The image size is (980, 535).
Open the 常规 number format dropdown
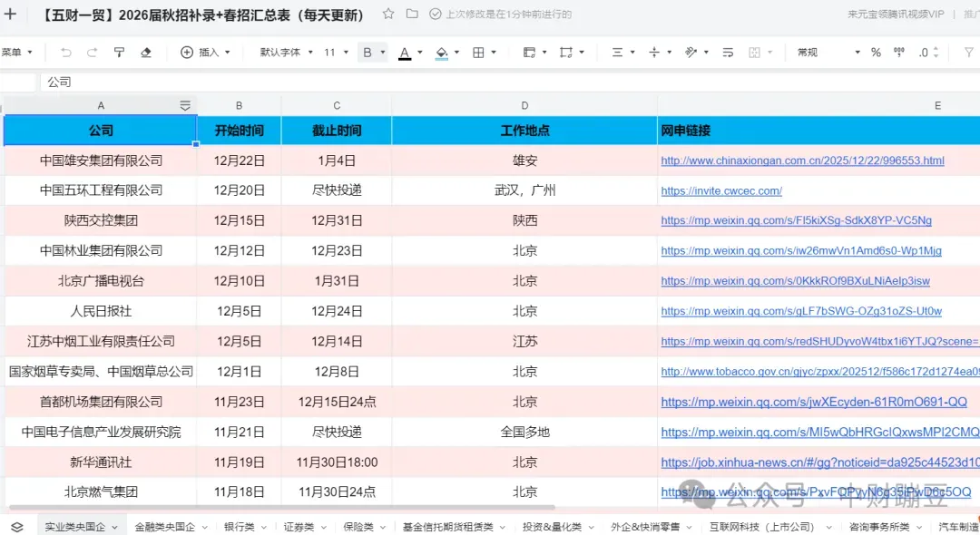pos(828,53)
